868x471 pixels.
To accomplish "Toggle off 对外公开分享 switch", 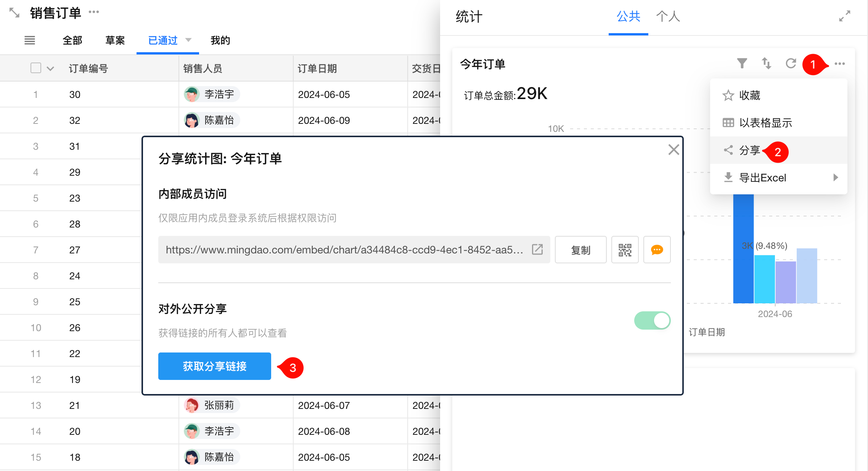I will 652,320.
